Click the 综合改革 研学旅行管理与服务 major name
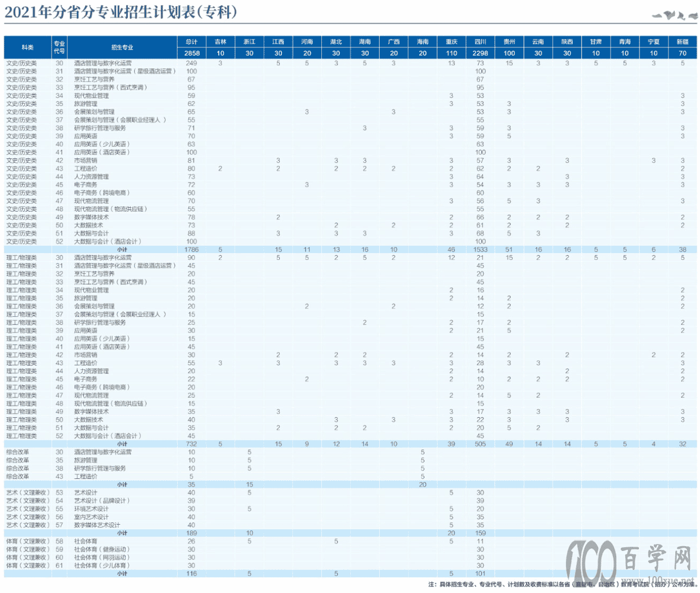 tap(100, 468)
